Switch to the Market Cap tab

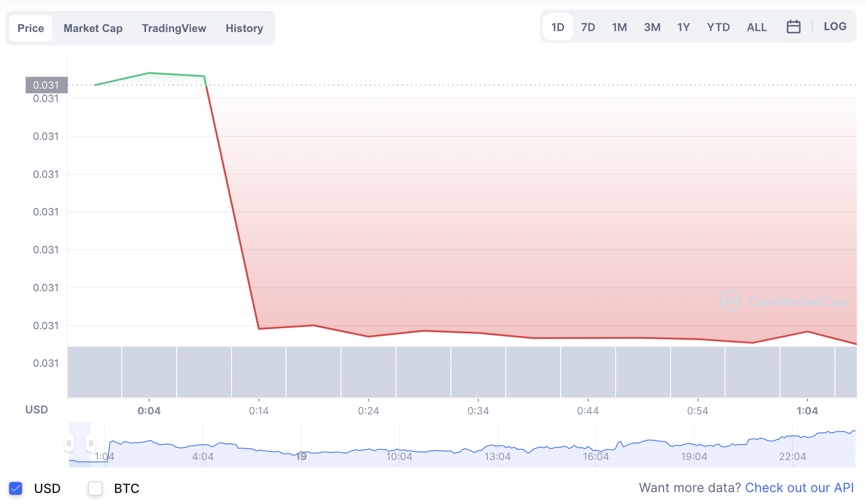click(x=93, y=28)
